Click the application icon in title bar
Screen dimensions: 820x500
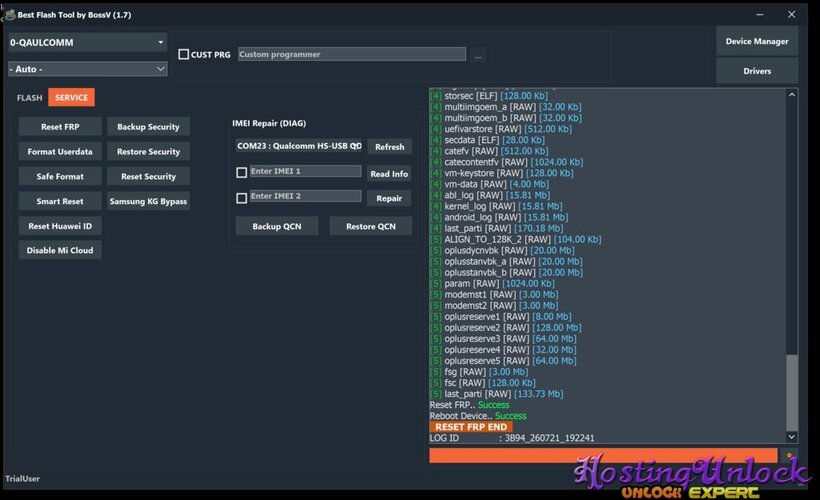pos(10,15)
